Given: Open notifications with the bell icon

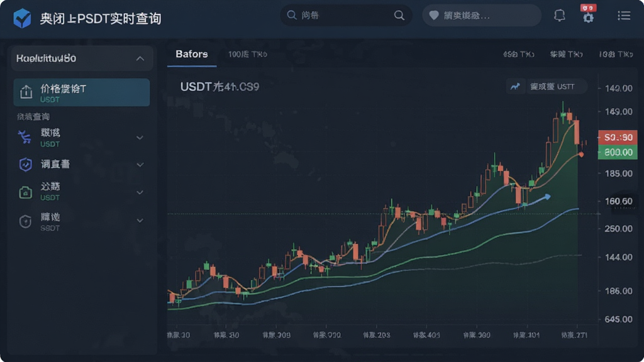Looking at the screenshot, I should [559, 16].
